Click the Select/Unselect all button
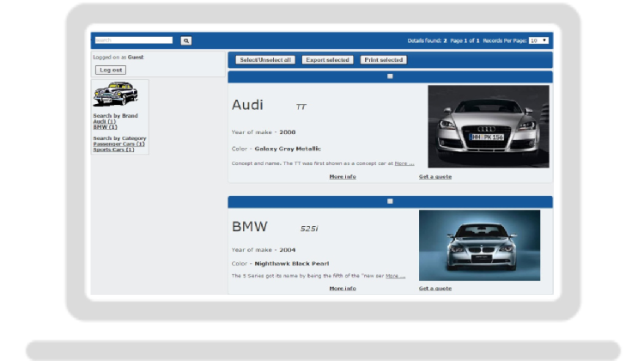Screen dimensions: 644x361 click(x=265, y=60)
